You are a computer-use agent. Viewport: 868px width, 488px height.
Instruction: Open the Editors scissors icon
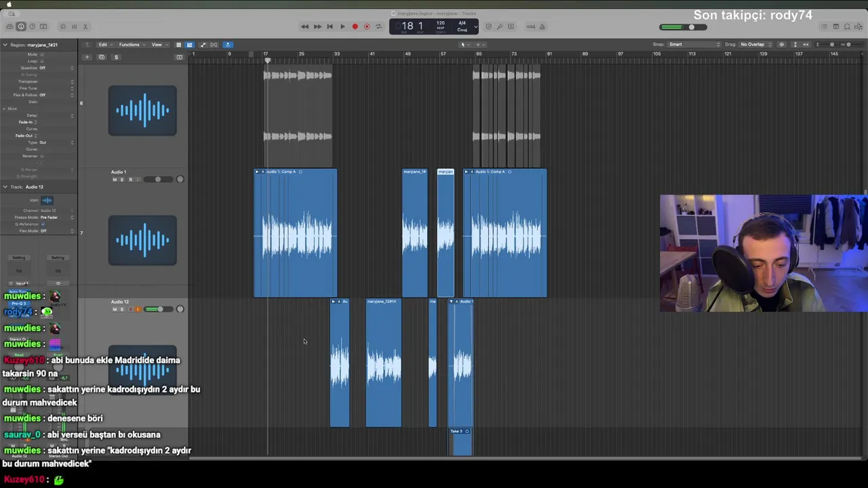pos(85,26)
